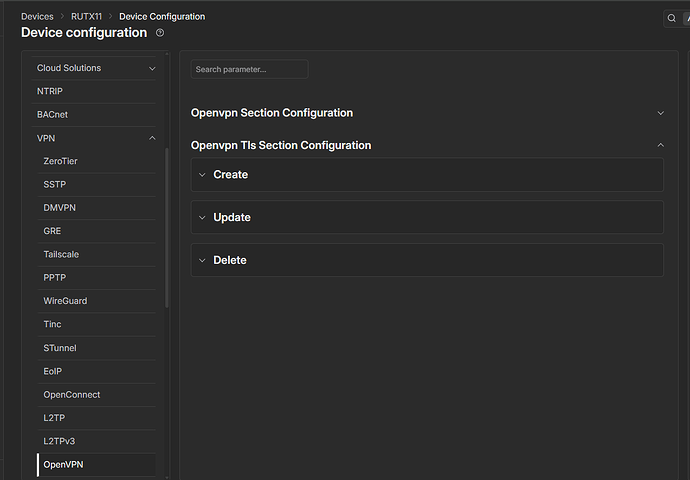Open the L2TPv3 sidebar entry

[60, 441]
